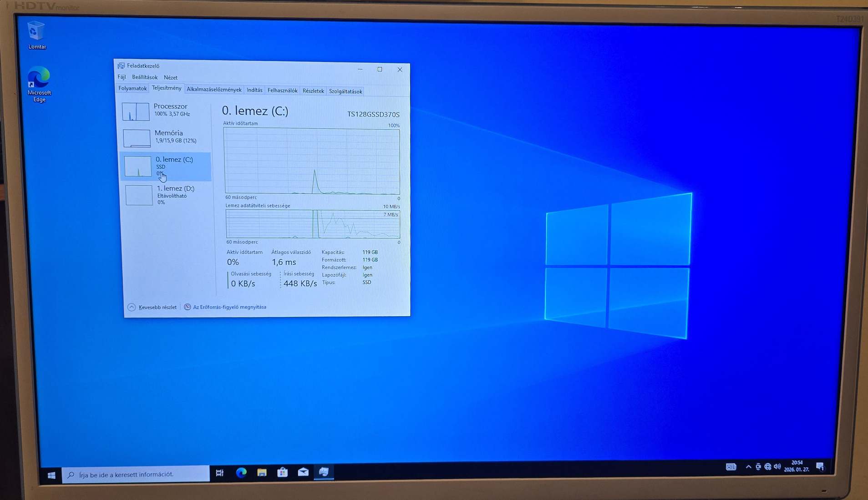
Task: Select the Memória performance item
Action: coord(166,137)
